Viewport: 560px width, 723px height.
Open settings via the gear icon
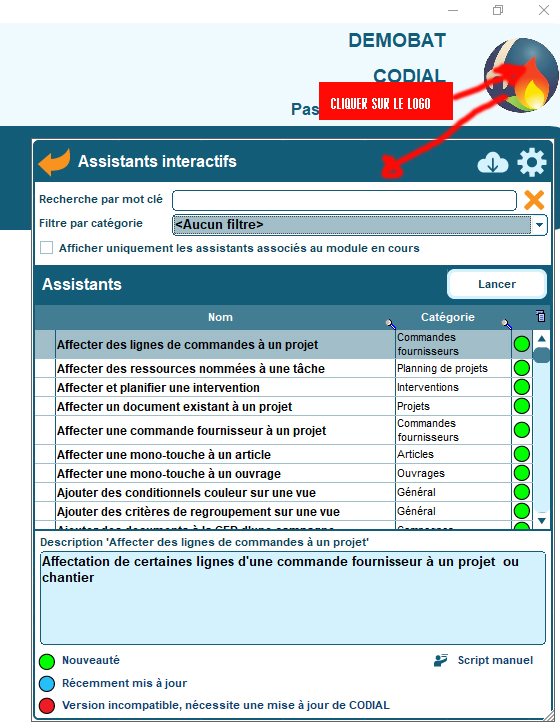(532, 162)
